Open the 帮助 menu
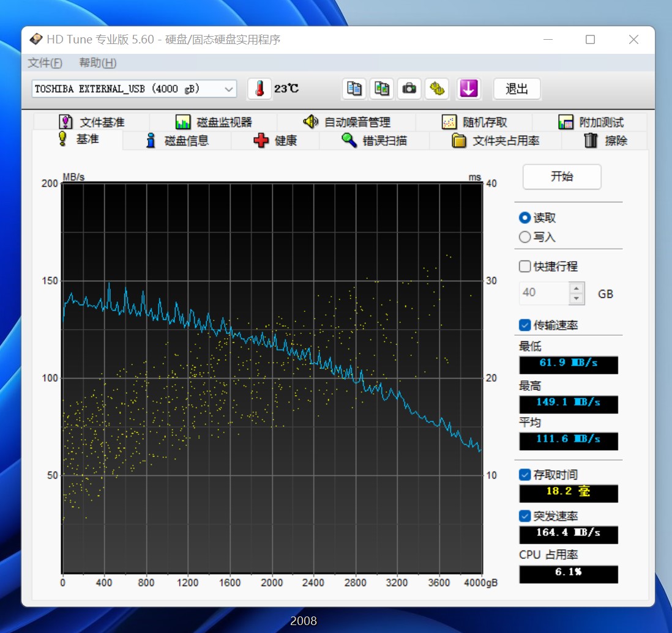This screenshot has width=672, height=633. [x=97, y=63]
